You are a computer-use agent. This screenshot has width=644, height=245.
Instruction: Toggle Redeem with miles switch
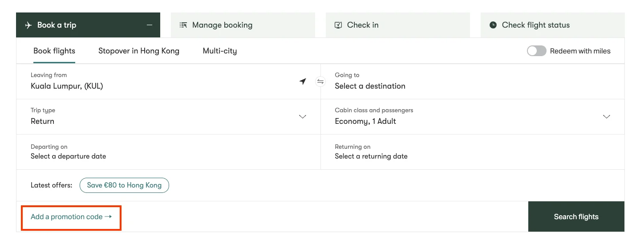(x=536, y=51)
